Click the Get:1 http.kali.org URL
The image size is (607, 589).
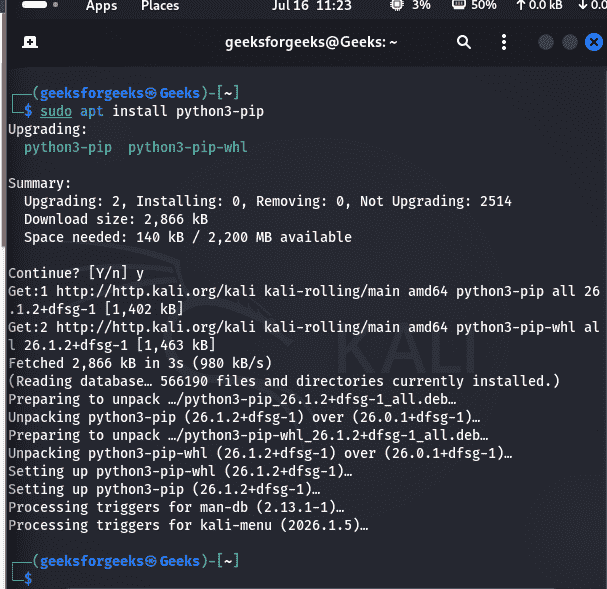point(156,291)
